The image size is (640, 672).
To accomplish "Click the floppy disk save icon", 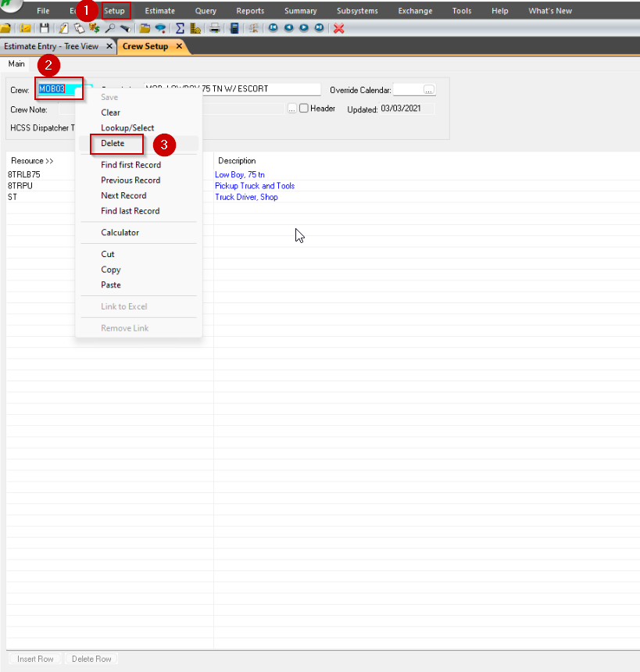I will point(45,28).
